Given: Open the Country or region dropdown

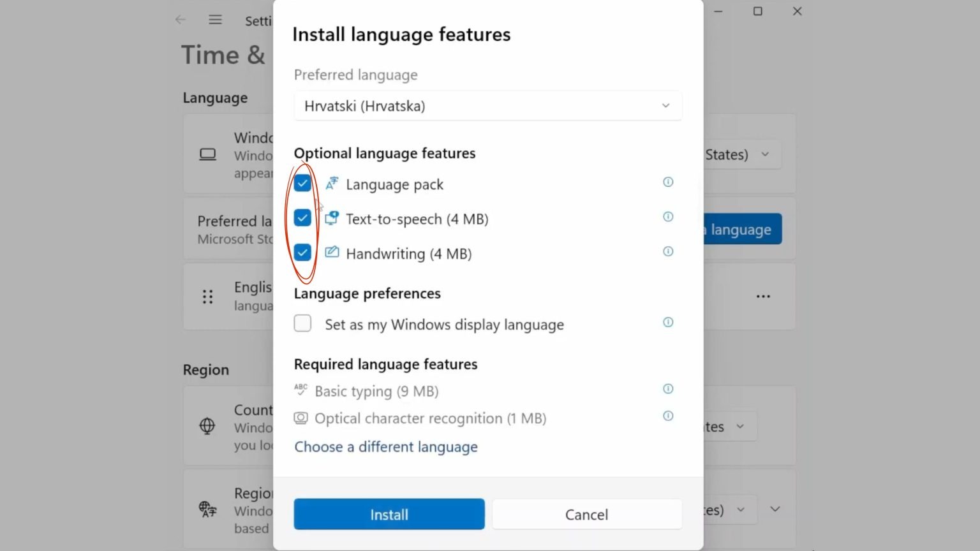Looking at the screenshot, I should pos(731,427).
